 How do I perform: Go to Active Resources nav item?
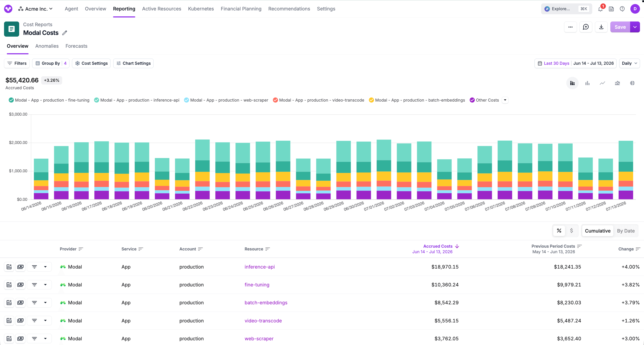click(161, 9)
